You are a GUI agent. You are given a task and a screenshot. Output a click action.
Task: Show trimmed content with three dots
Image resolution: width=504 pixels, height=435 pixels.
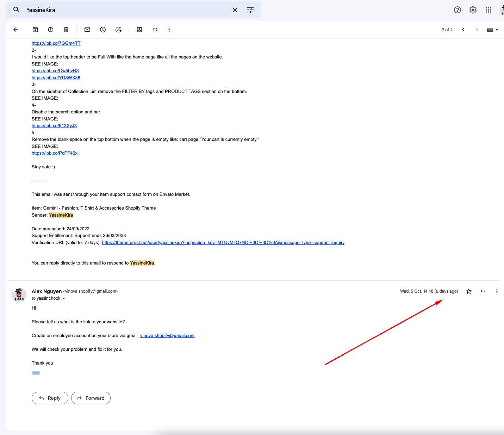36,373
